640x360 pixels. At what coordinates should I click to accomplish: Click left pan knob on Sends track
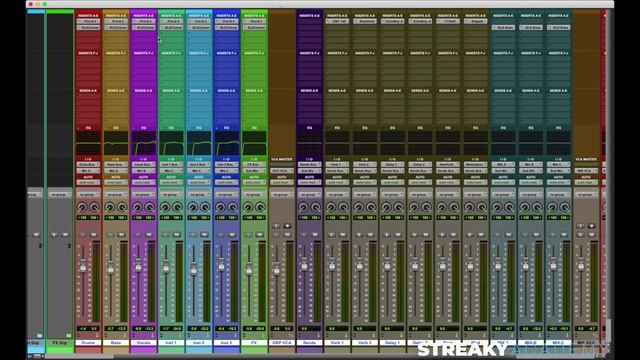click(303, 207)
